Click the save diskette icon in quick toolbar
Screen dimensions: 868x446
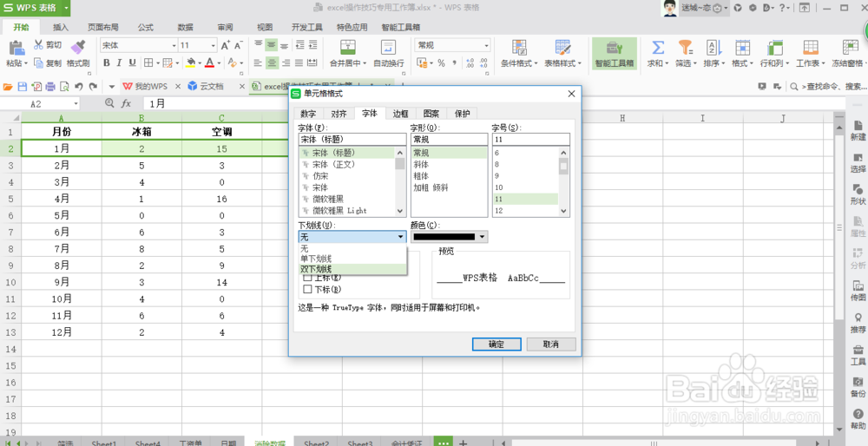pyautogui.click(x=23, y=86)
